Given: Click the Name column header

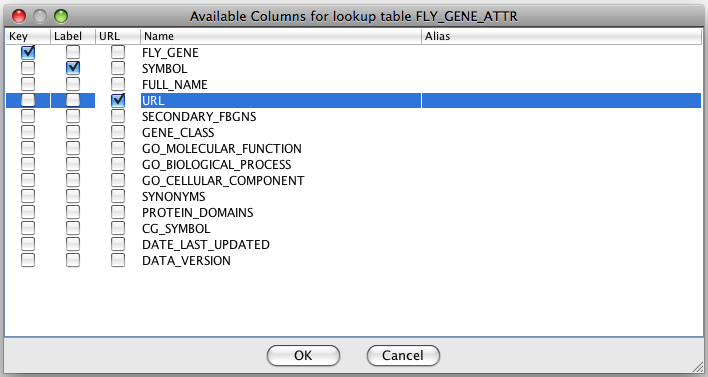Looking at the screenshot, I should (281, 36).
